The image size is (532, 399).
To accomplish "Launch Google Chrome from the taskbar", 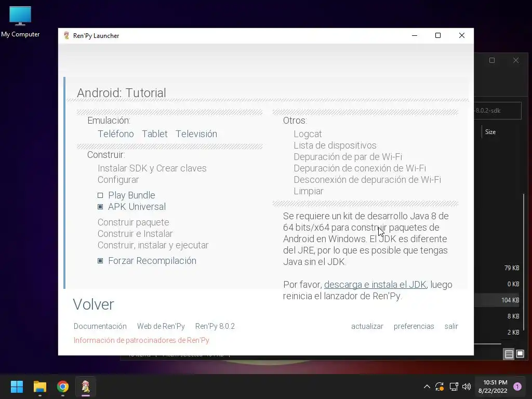I will 63,387.
